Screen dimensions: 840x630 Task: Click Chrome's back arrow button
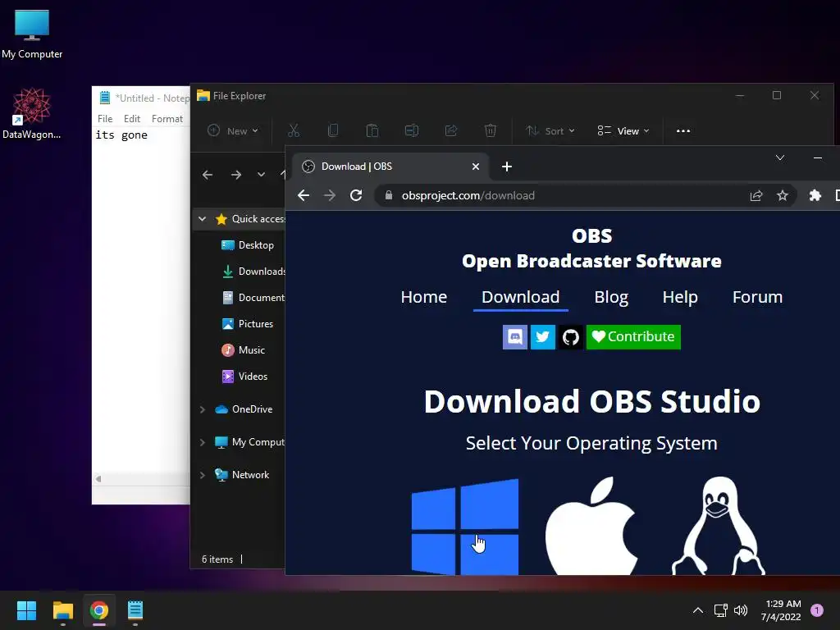pos(304,195)
